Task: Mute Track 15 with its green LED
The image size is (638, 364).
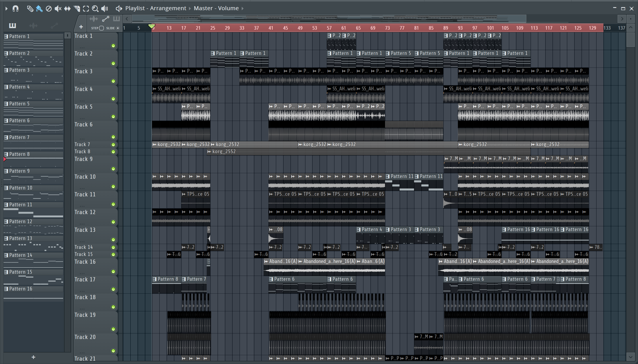Action: [113, 254]
